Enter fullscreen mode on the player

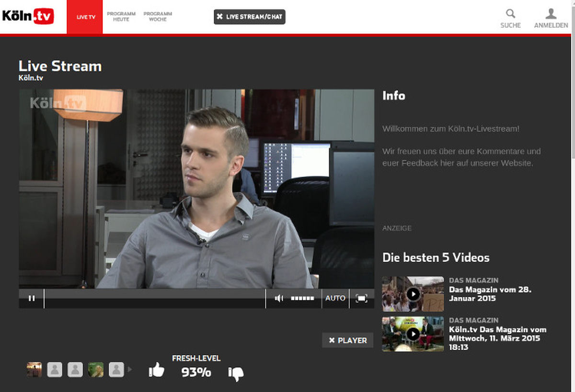point(362,298)
